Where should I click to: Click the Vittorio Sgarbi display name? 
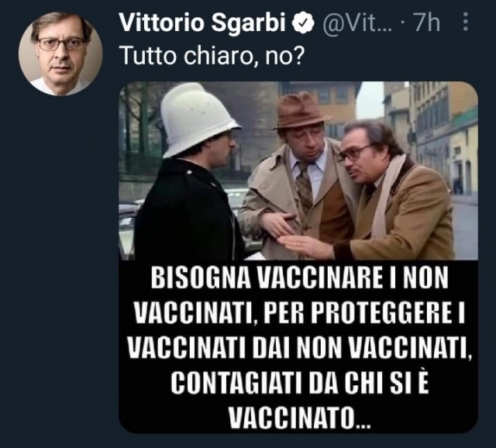coord(203,23)
